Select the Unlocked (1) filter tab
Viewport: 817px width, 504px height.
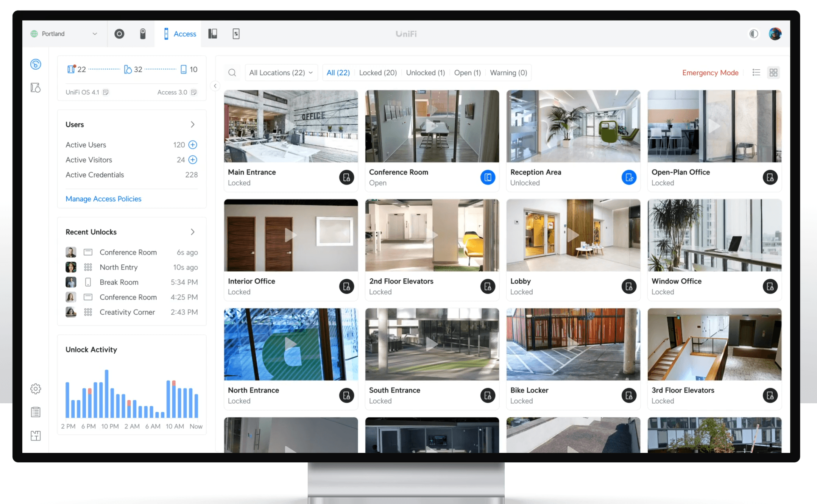pos(425,73)
